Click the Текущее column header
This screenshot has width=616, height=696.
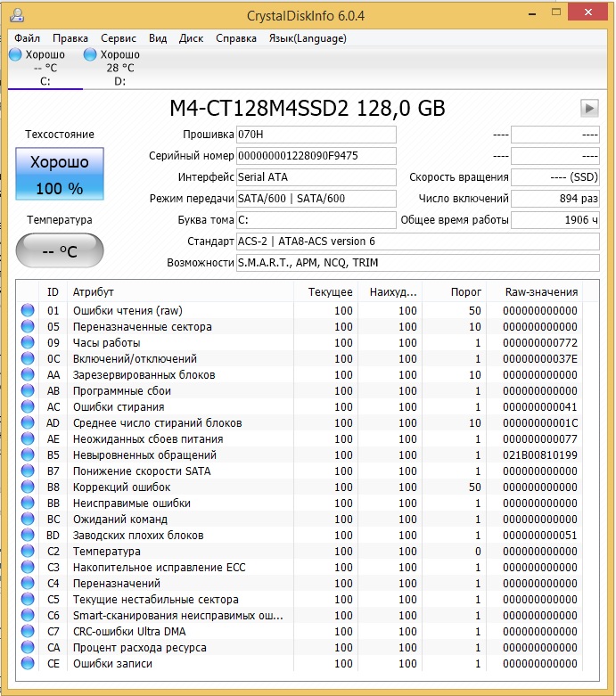coord(325,292)
